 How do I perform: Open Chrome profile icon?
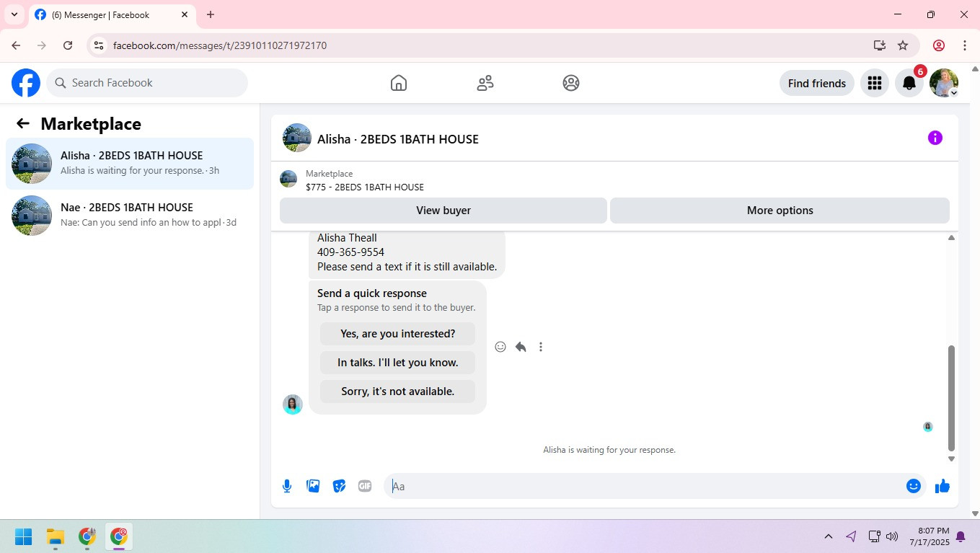939,45
